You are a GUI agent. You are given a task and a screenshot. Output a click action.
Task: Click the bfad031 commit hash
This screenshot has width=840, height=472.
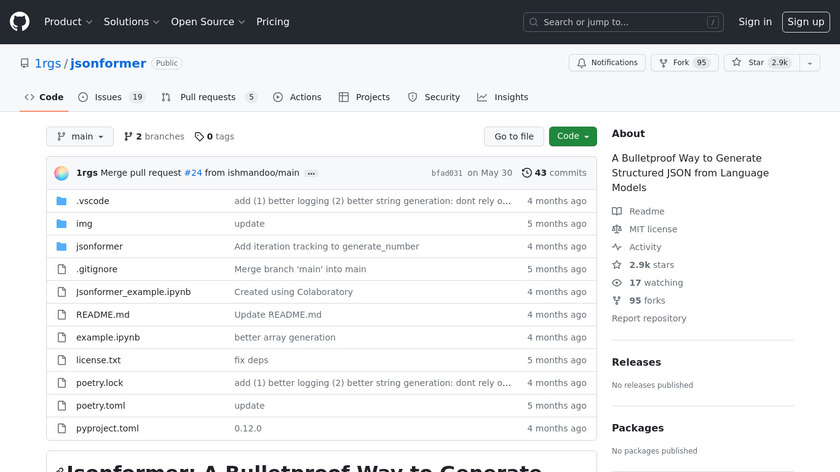tap(447, 173)
